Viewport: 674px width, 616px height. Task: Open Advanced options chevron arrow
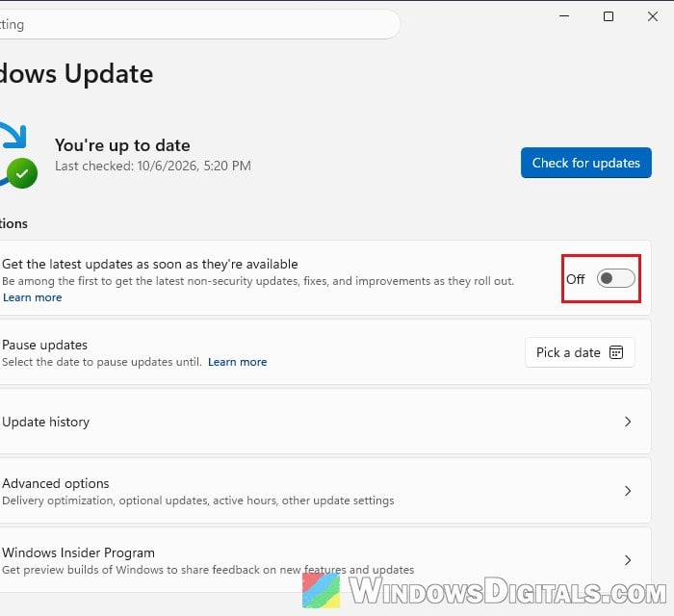628,491
